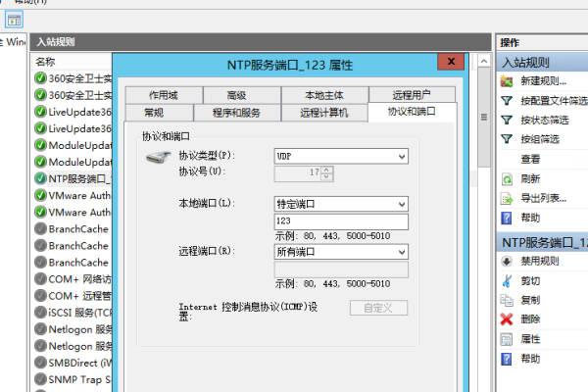Click the New Rule icon in Actions

507,81
